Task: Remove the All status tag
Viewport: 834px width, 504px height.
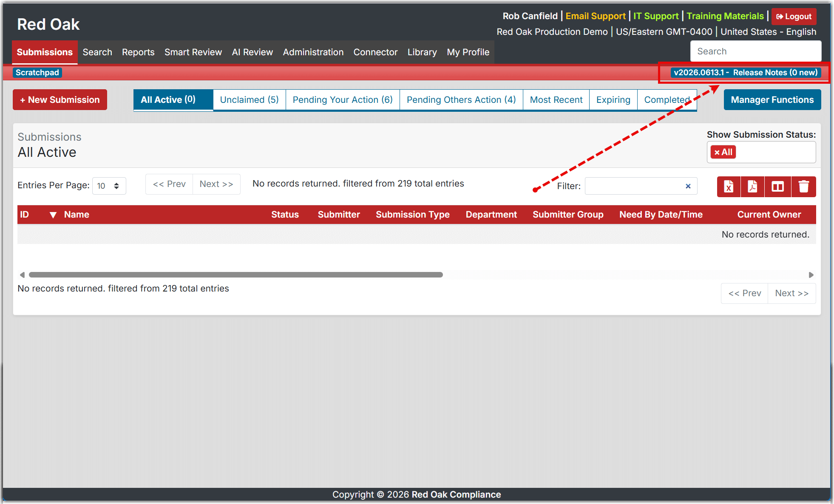Action: (717, 152)
